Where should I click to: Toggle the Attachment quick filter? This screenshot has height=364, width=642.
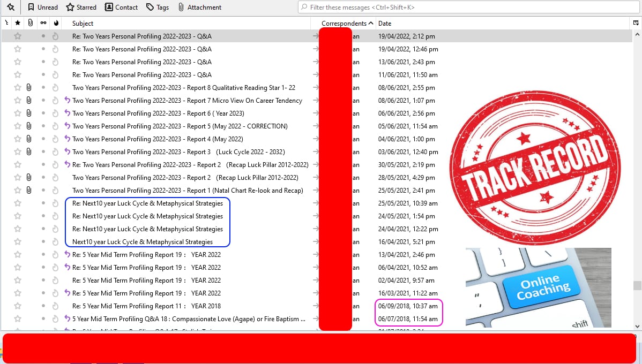coord(199,7)
